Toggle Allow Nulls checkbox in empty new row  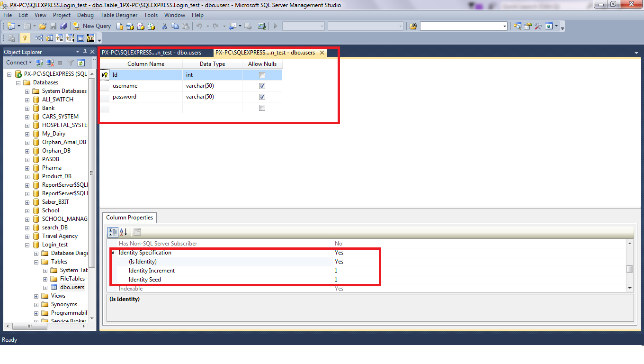click(262, 108)
